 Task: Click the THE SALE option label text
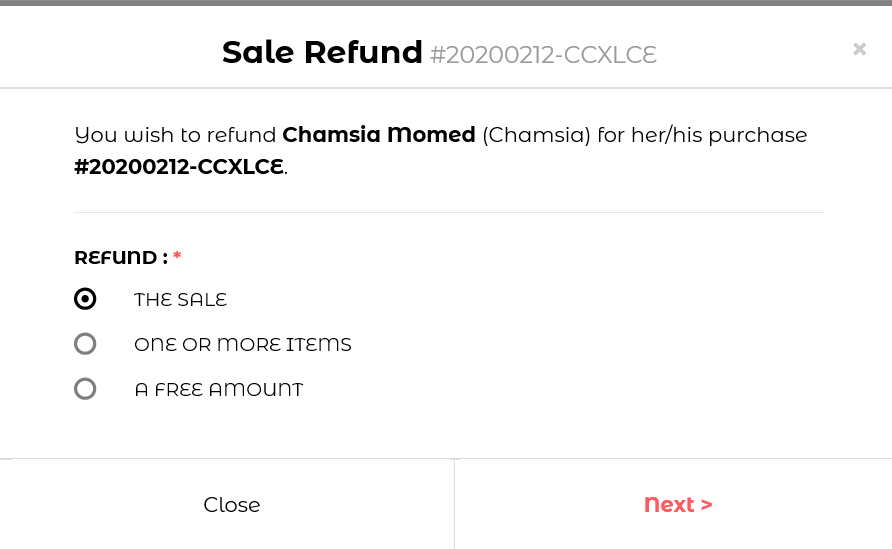click(181, 299)
